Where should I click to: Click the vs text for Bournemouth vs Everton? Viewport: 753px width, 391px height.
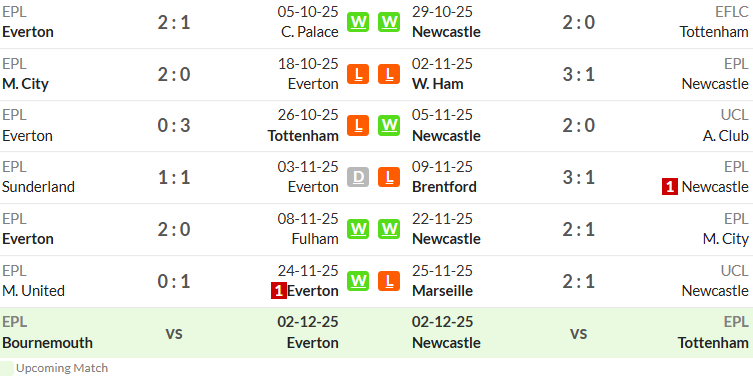point(174,333)
